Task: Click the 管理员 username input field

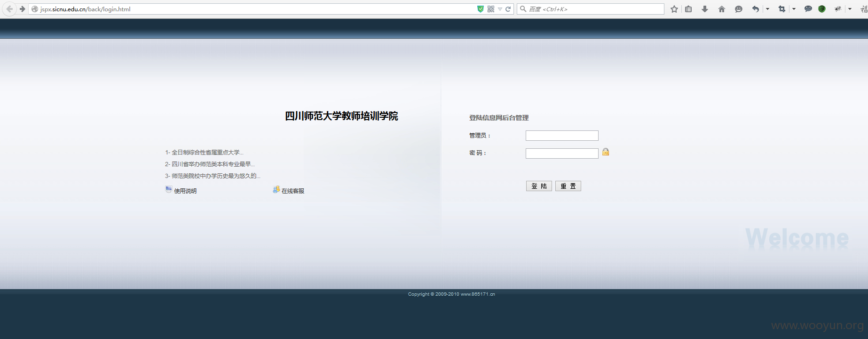Action: click(x=562, y=136)
